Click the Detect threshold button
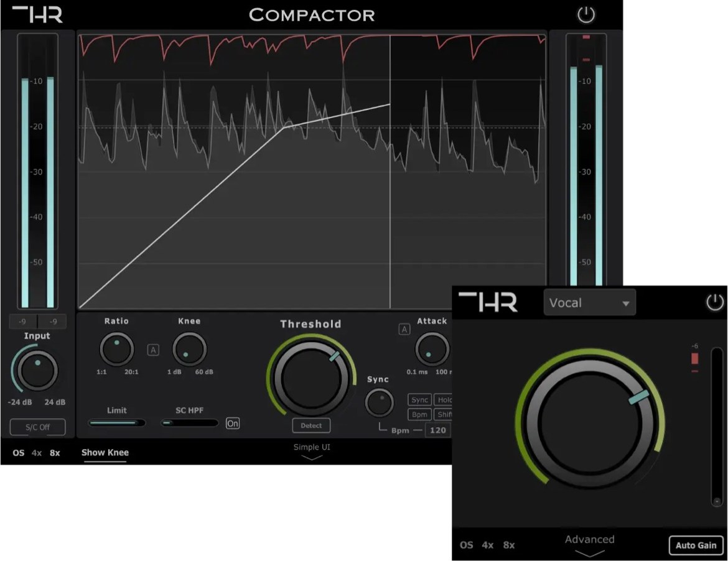Viewport: 728px width, 561px height. [311, 425]
